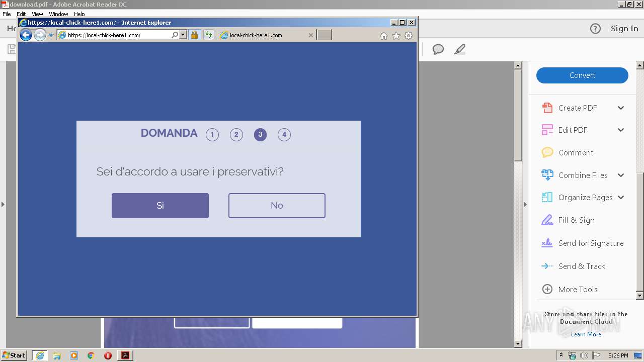Open the volume speaker tray icon
This screenshot has height=362, width=644.
[x=584, y=355]
